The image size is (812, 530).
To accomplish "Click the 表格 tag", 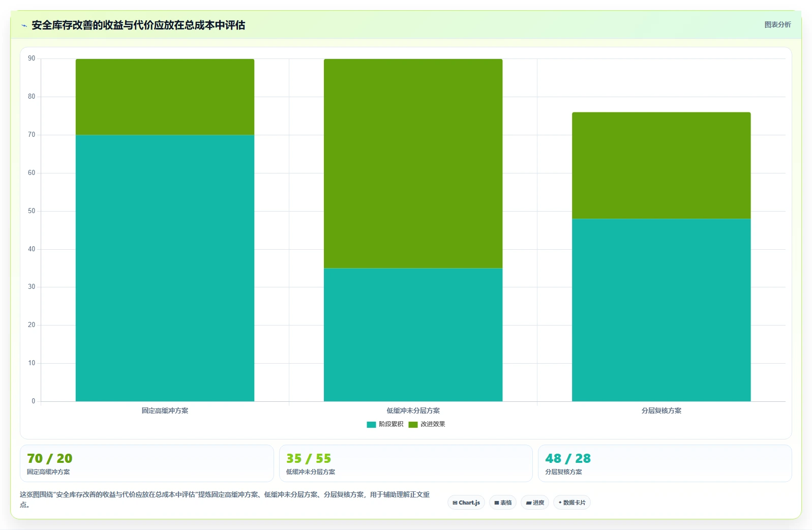I will pyautogui.click(x=503, y=503).
